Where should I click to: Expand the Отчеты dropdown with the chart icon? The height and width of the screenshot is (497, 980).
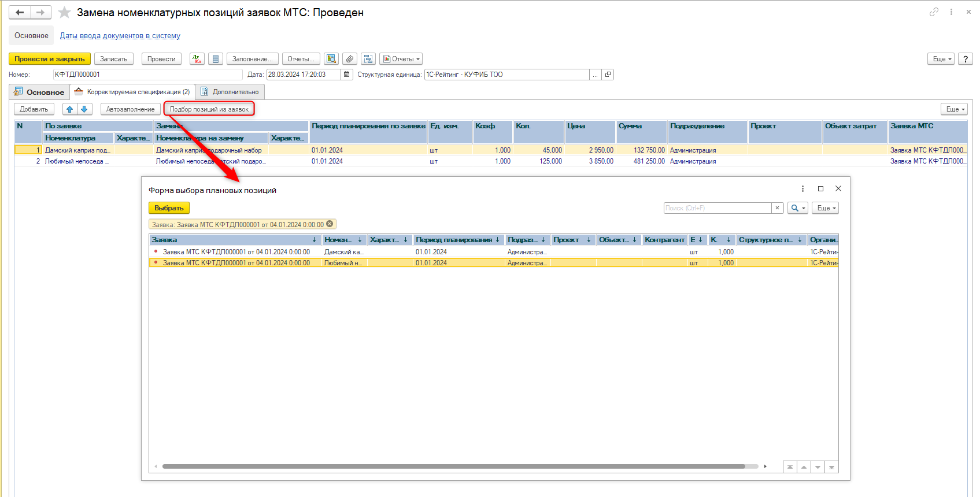pyautogui.click(x=401, y=59)
